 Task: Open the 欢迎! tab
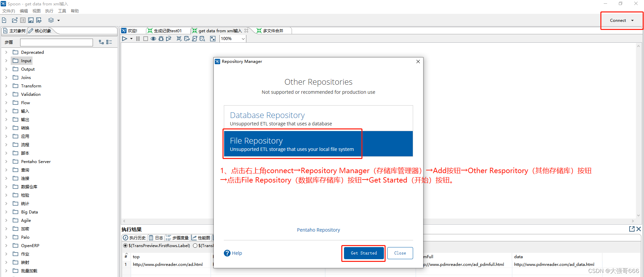click(x=130, y=31)
